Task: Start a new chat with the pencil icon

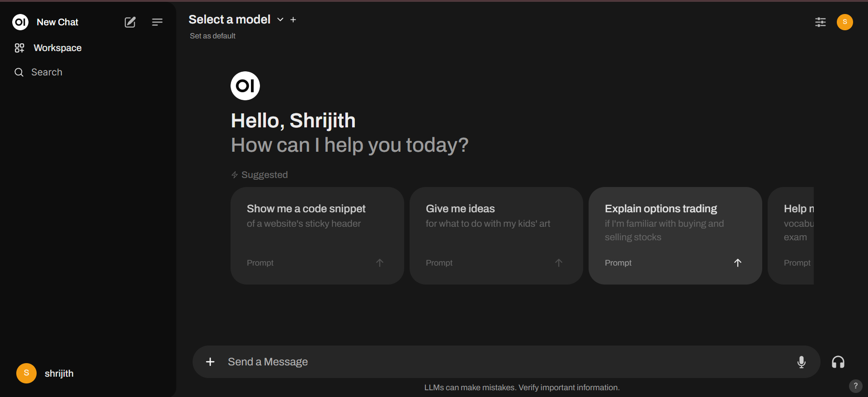Action: pos(130,22)
